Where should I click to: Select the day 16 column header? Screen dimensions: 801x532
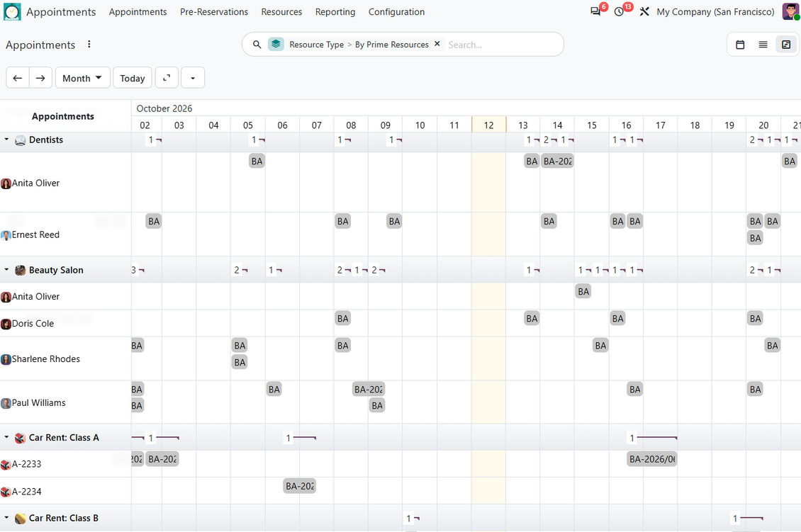(627, 125)
